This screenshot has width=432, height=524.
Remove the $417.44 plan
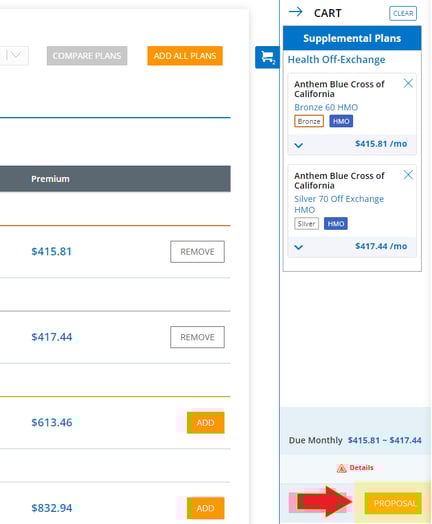click(197, 337)
